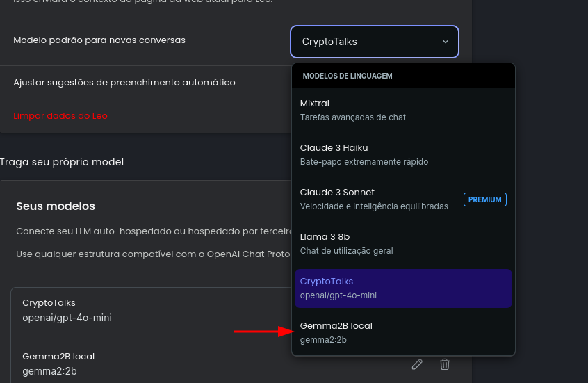Choose Claude 3 Haiku in the dropdown
The image size is (588, 383).
tap(403, 154)
